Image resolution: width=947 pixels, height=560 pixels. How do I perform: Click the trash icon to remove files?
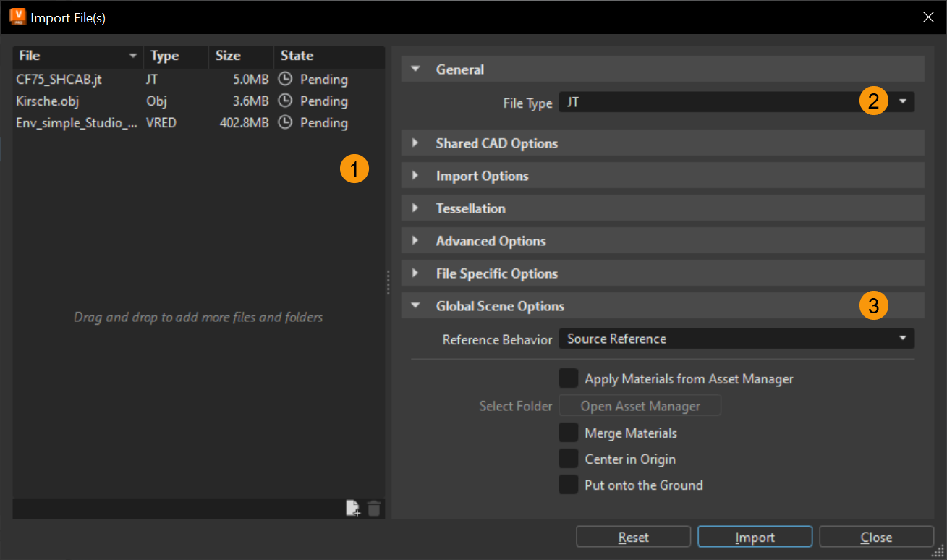tap(374, 508)
